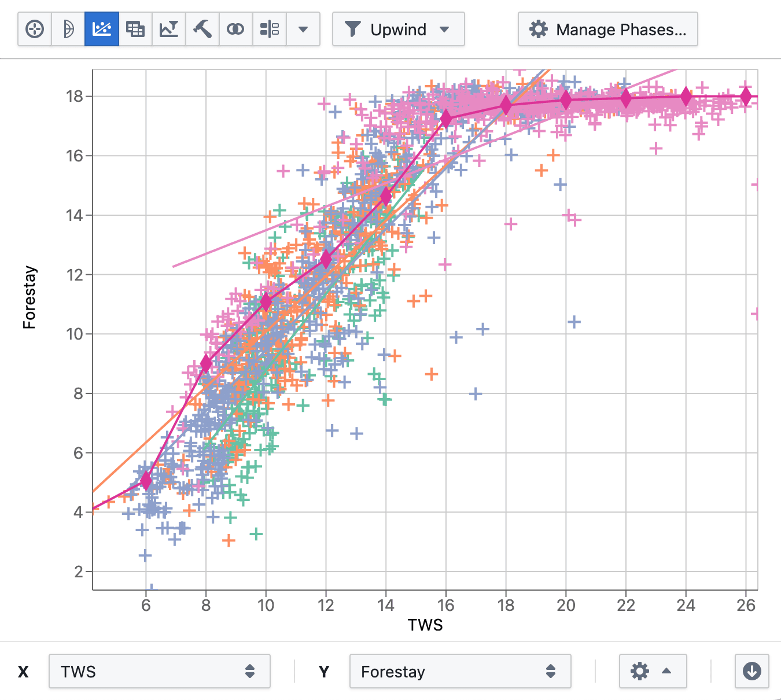
Task: Expand the extra views dropdown arrow
Action: (303, 29)
